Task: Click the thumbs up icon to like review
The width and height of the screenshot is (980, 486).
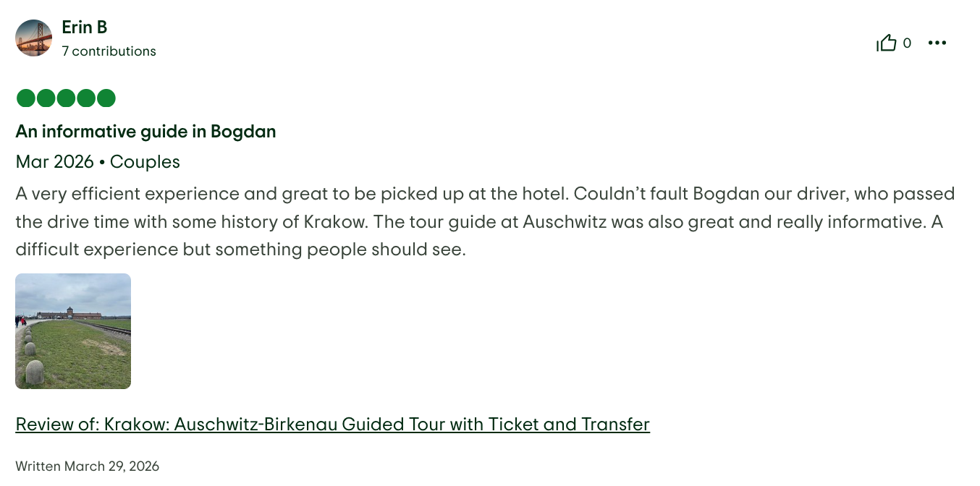Action: (x=887, y=43)
